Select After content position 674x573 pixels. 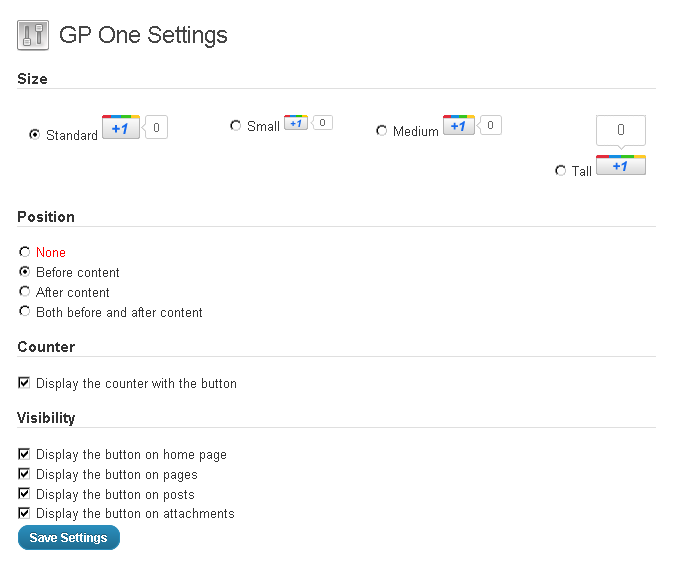click(25, 291)
